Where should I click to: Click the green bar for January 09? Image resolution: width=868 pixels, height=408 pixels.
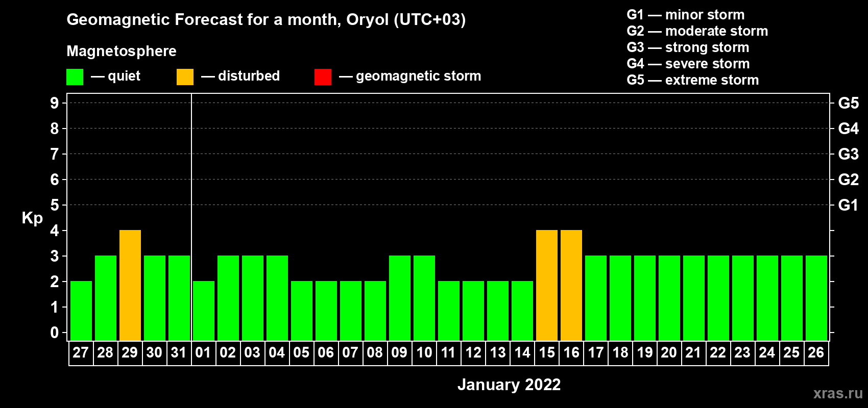coord(400,298)
